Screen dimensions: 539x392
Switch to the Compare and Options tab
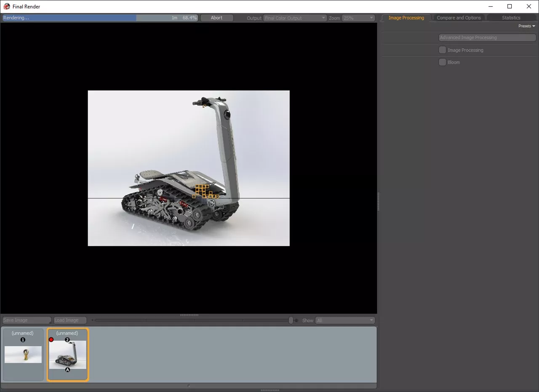pos(458,17)
